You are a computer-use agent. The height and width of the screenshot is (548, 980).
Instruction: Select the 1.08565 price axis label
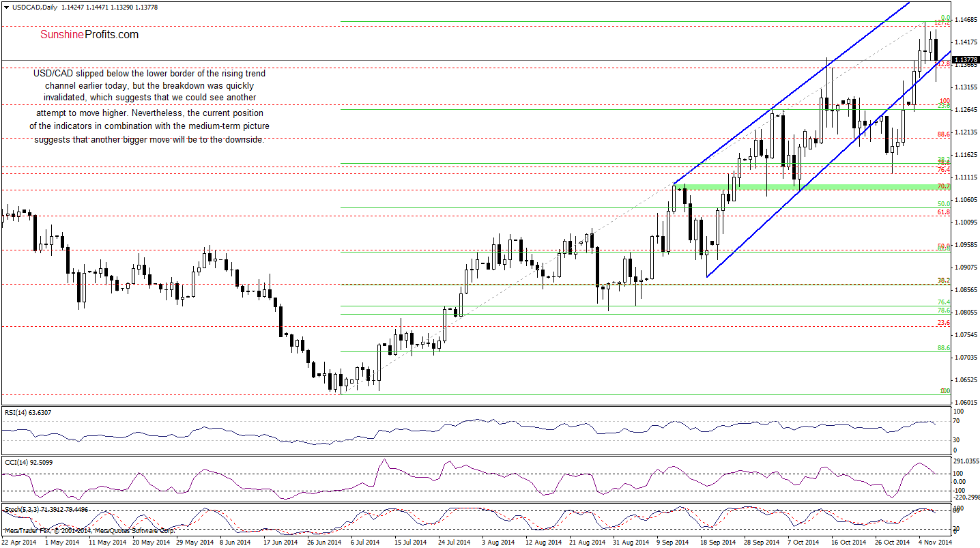pos(966,290)
